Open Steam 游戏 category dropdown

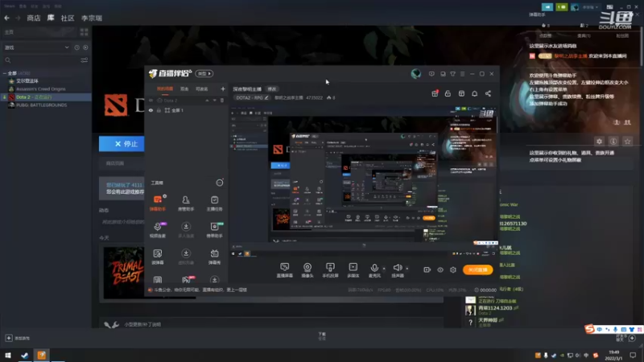pyautogui.click(x=36, y=47)
